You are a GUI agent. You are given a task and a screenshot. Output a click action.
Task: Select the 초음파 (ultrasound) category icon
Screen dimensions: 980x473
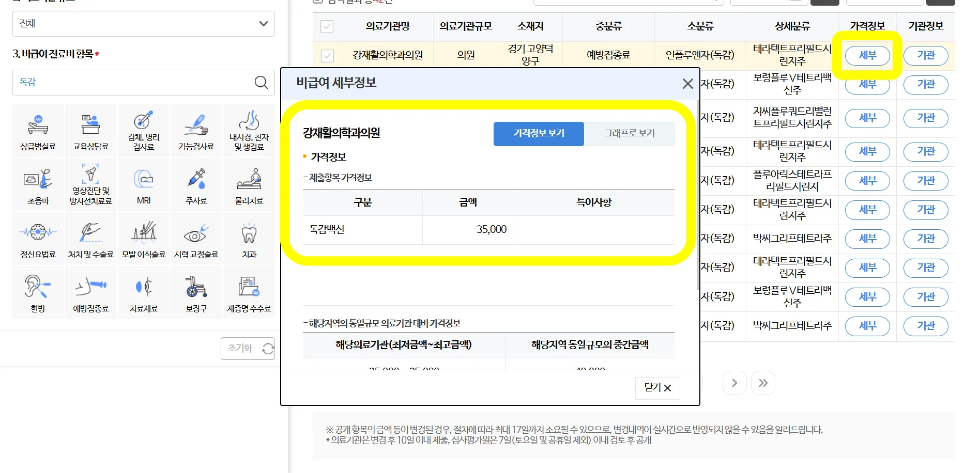coord(38,184)
